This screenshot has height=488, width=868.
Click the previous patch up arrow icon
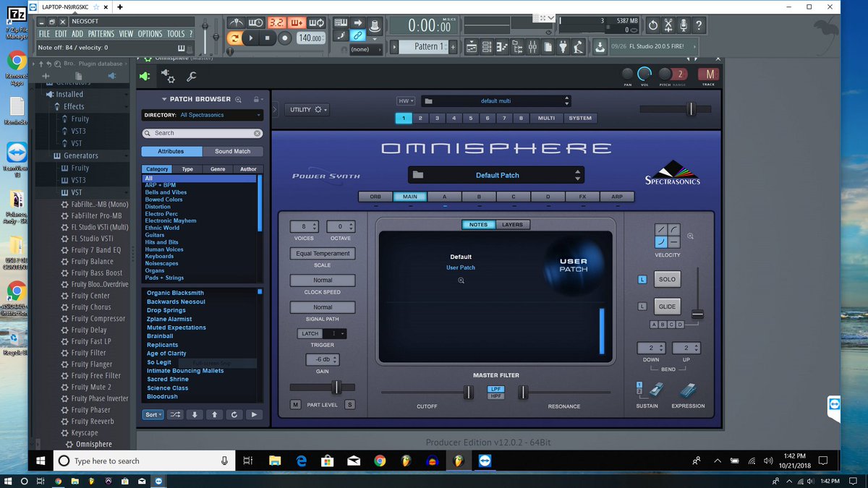[214, 415]
